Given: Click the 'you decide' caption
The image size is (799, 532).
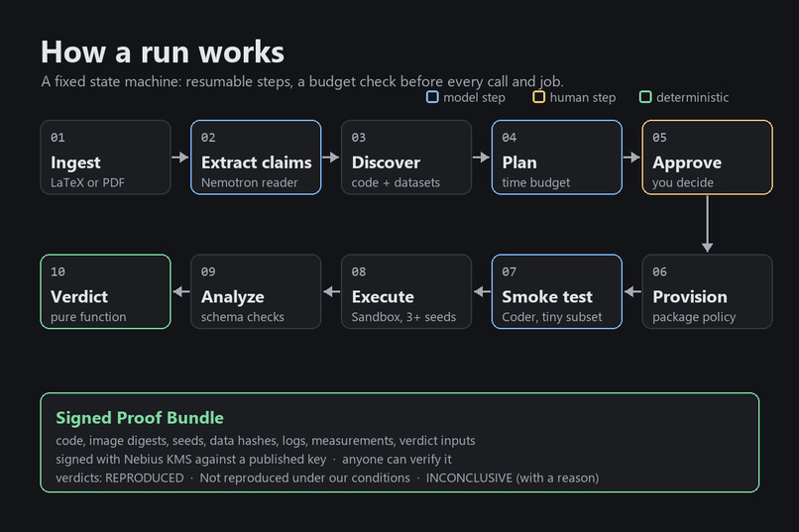Looking at the screenshot, I should [683, 182].
